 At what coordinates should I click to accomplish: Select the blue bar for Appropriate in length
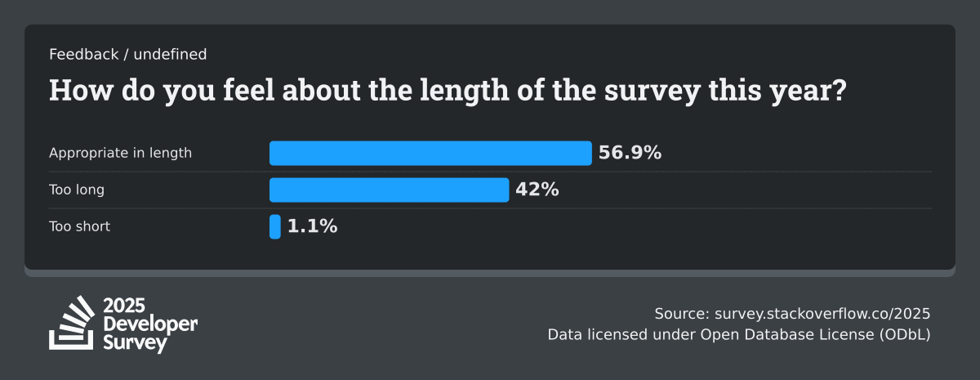point(430,153)
